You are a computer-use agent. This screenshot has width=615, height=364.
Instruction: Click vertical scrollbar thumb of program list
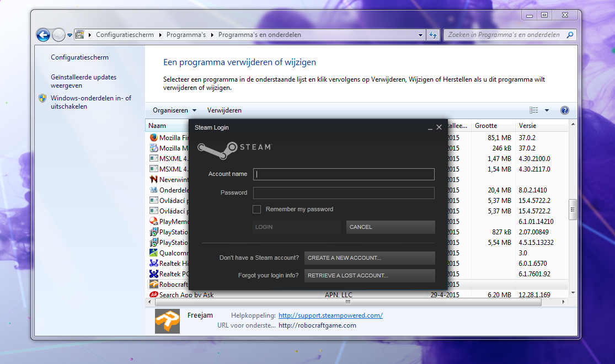pos(573,210)
